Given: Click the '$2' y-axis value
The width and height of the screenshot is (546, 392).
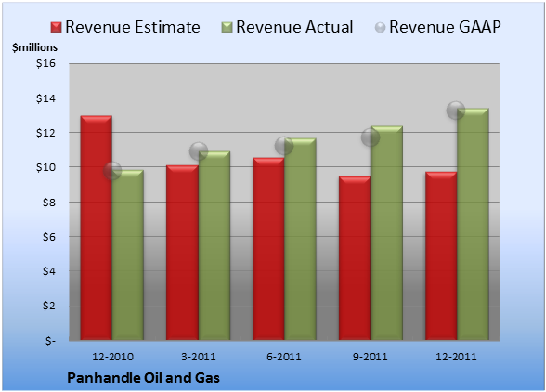Looking at the screenshot, I should (x=48, y=306).
